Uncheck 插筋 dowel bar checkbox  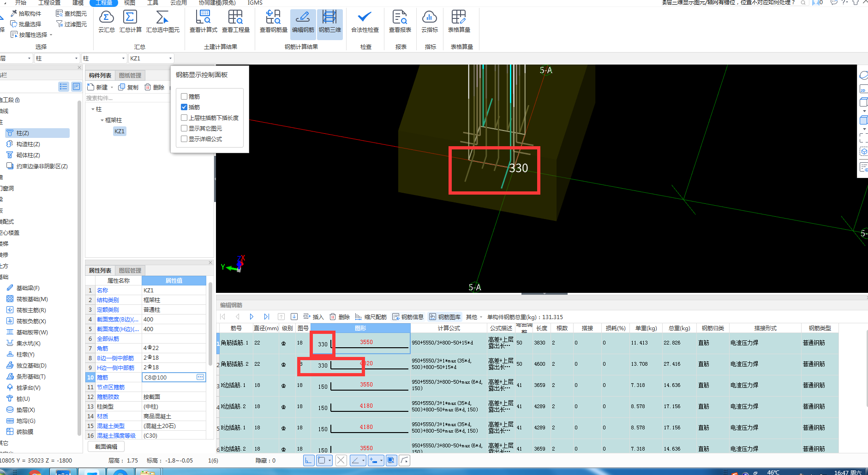[184, 107]
